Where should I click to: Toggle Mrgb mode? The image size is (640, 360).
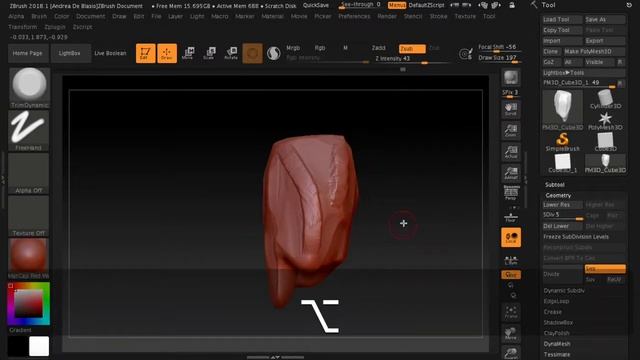(x=293, y=48)
